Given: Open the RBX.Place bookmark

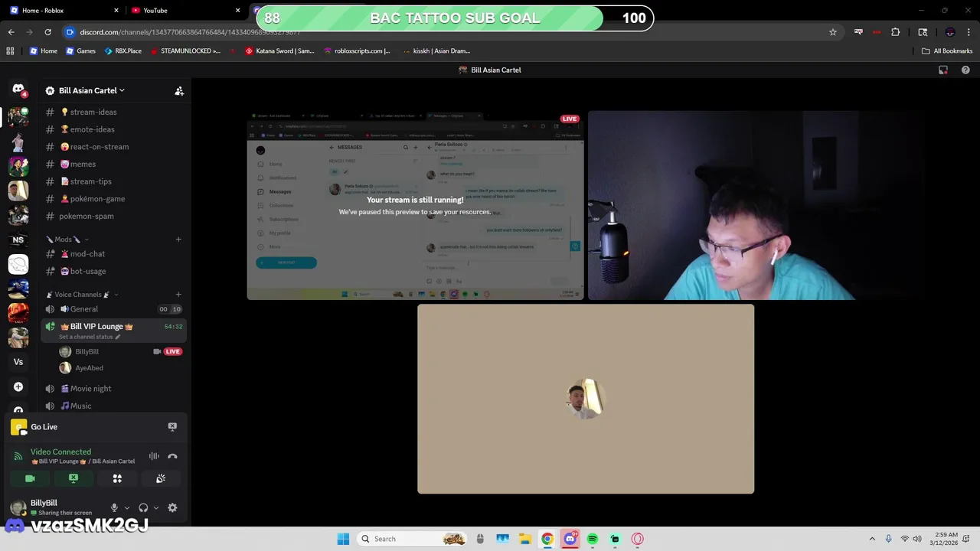Looking at the screenshot, I should click(x=122, y=51).
